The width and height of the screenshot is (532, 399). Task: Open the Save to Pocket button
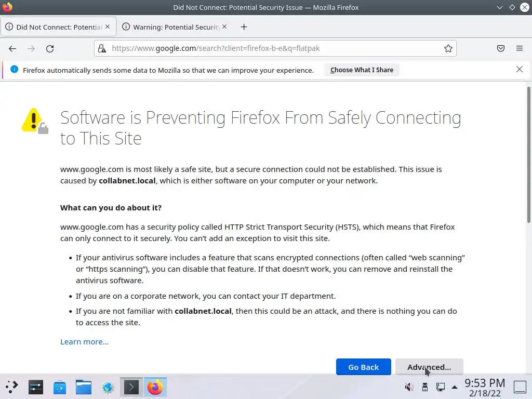[501, 48]
